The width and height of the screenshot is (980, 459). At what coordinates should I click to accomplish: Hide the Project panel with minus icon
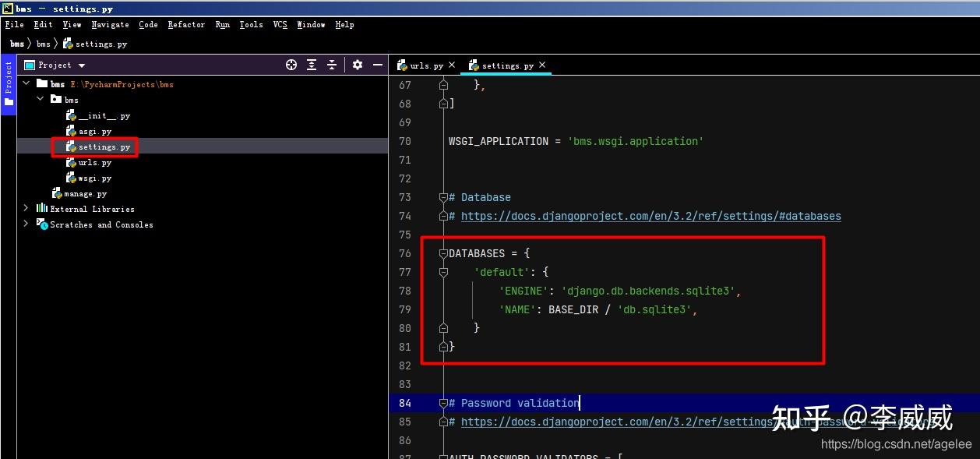[x=377, y=65]
